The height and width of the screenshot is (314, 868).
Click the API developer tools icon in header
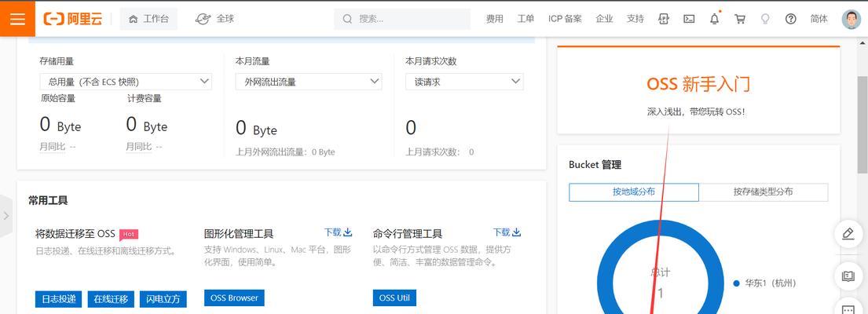coord(663,19)
